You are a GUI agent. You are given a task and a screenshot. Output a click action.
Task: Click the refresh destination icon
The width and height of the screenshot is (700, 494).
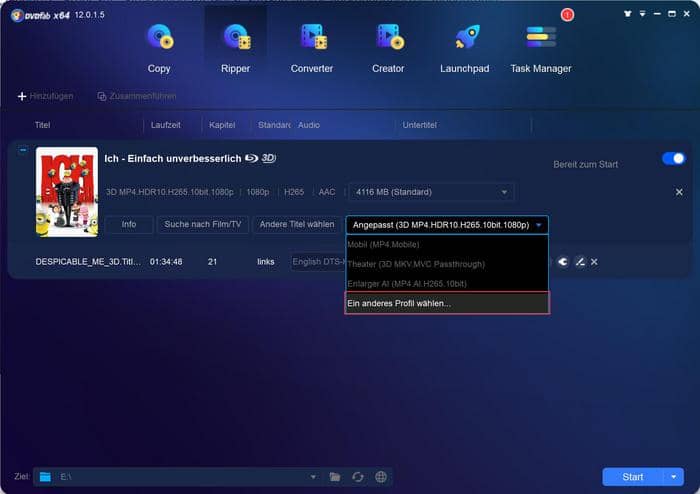click(x=358, y=477)
